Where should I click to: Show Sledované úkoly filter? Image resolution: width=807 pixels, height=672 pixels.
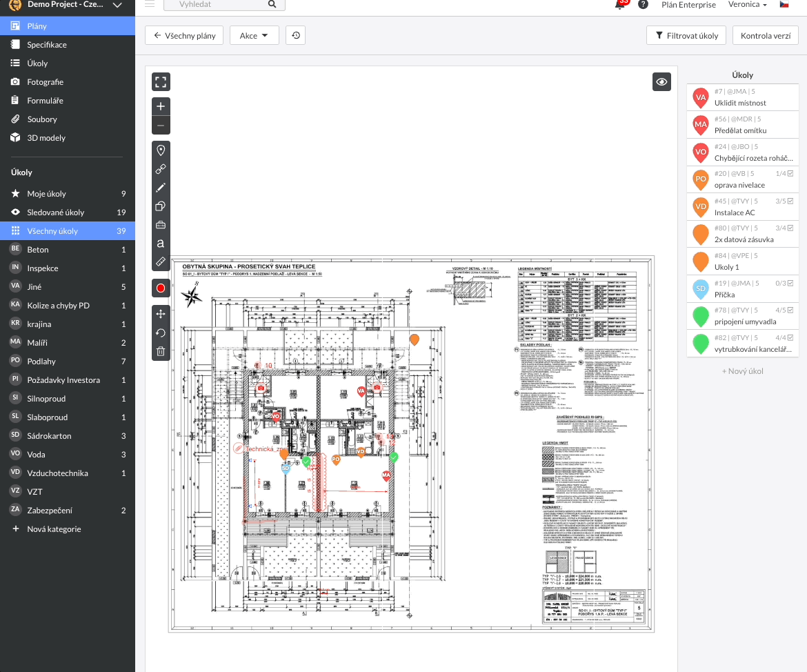click(68, 213)
